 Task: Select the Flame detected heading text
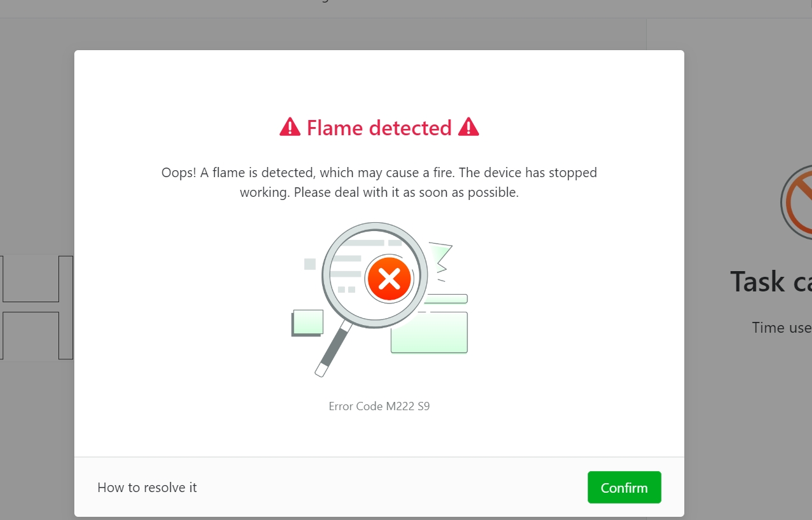click(x=379, y=128)
